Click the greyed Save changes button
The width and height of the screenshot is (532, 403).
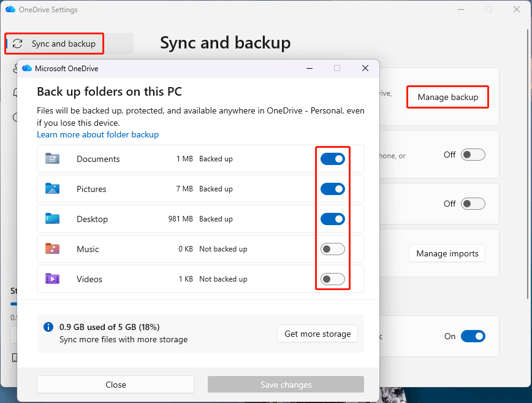tap(286, 385)
